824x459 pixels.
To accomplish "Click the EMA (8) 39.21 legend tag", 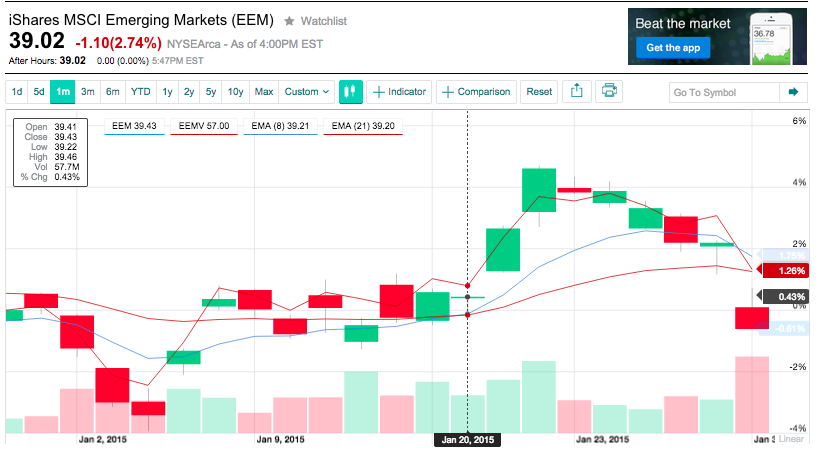I will coord(280,126).
